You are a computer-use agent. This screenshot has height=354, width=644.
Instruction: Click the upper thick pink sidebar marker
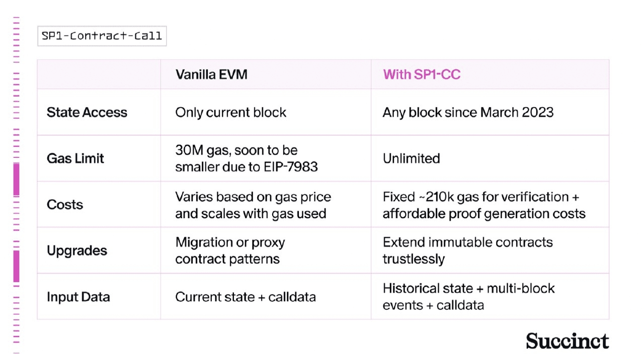pyautogui.click(x=16, y=180)
